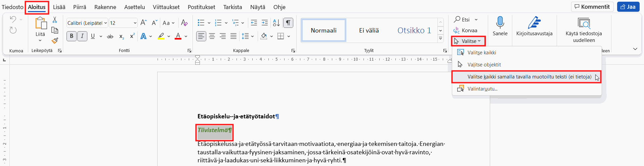Image resolution: width=644 pixels, height=166 pixels.
Task: Clear all formatting icon
Action: tap(184, 22)
